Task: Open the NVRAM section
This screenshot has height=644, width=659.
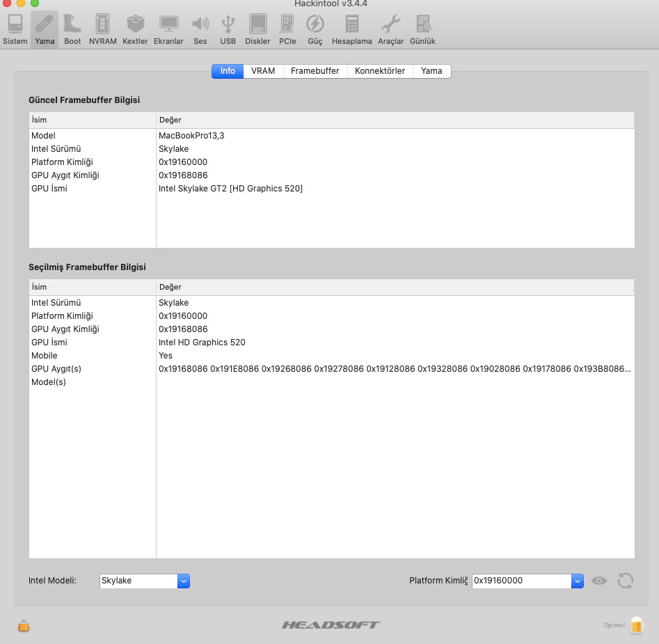Action: click(x=103, y=29)
